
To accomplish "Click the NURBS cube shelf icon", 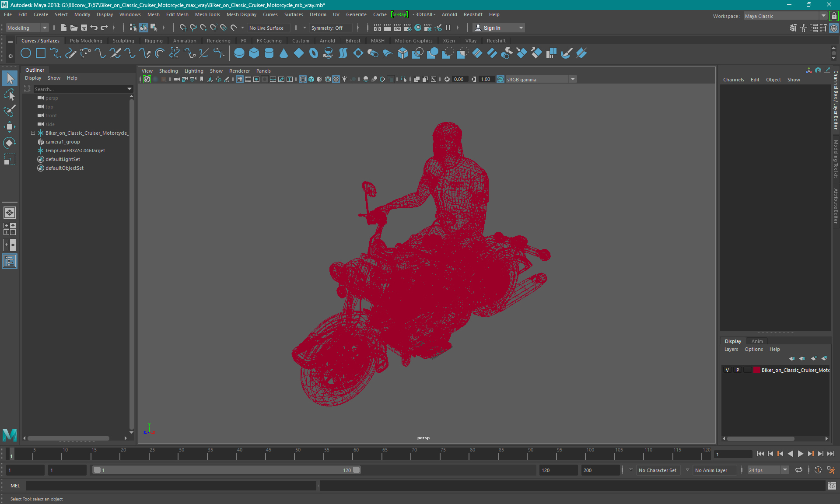I will [254, 53].
